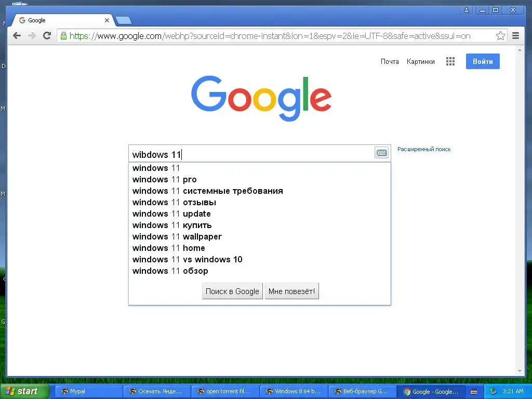Choose suggestion windows 11 pro
Viewport: 532px width, 399px height.
click(260, 179)
